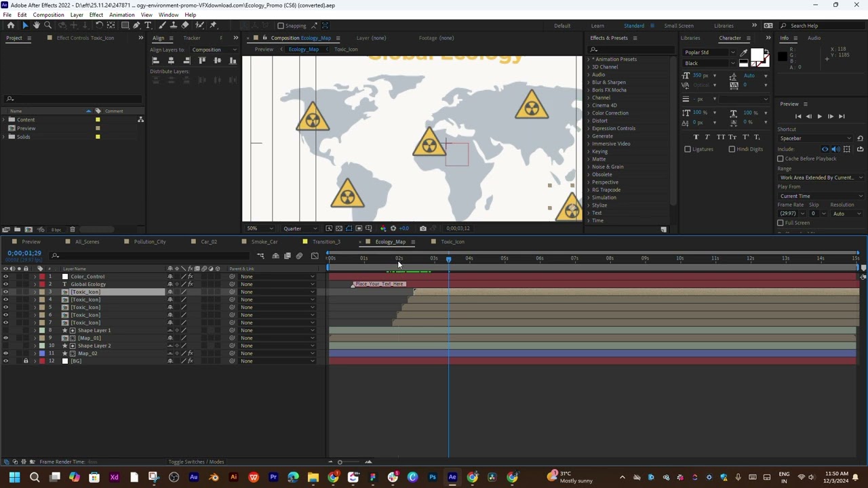Click the delete trash icon in Project panel

click(73, 230)
